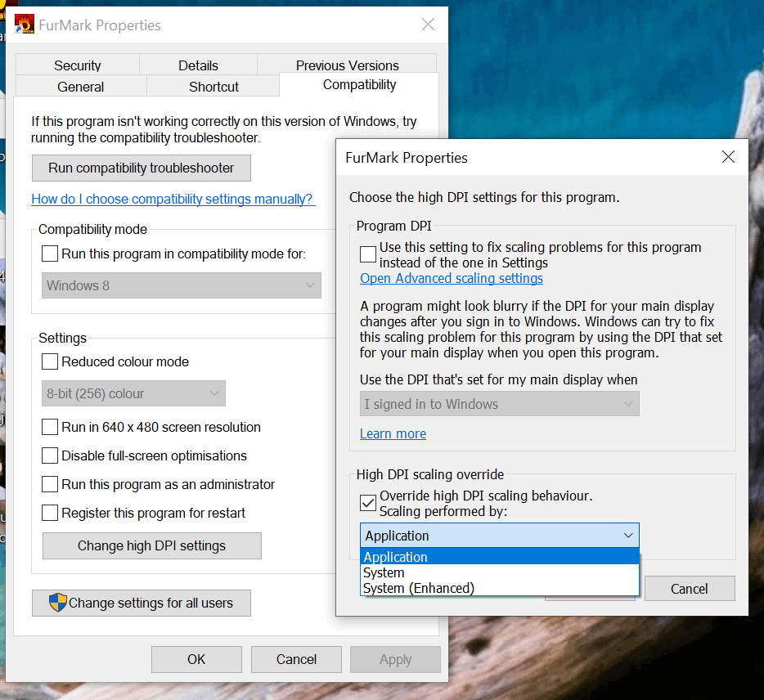Select the Compatibility tab
764x700 pixels.
point(359,85)
